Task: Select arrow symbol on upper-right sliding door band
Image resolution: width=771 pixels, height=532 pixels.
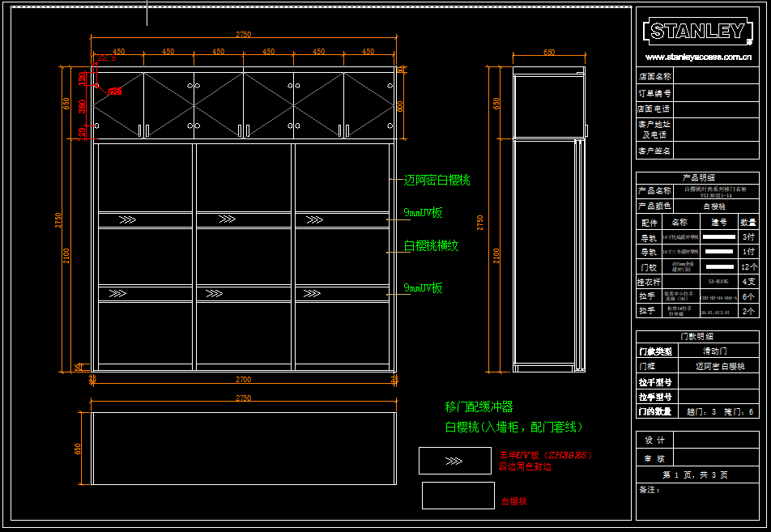Action: 310,219
